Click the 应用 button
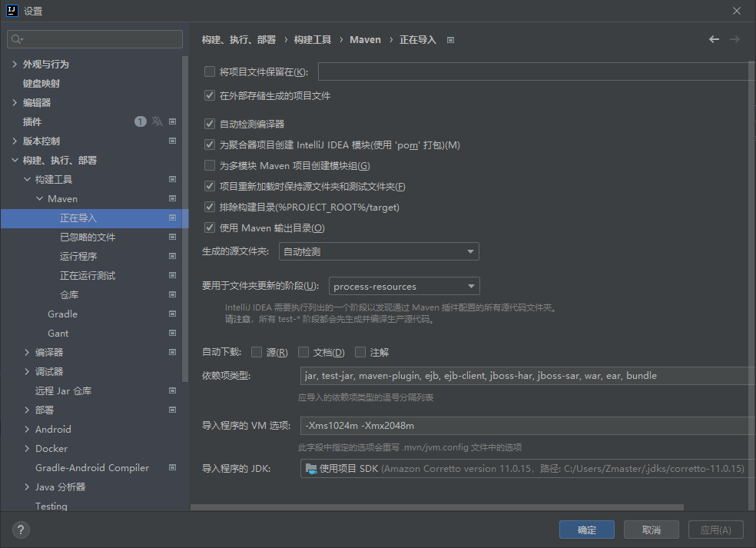Image resolution: width=756 pixels, height=548 pixels. (715, 530)
